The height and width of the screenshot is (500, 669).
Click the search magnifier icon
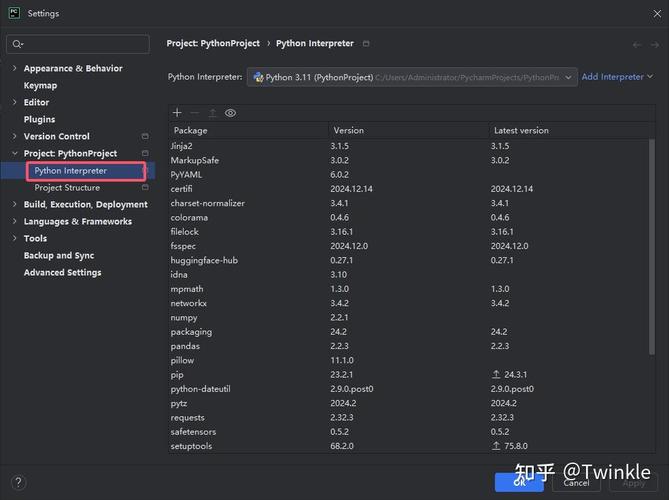[17, 44]
